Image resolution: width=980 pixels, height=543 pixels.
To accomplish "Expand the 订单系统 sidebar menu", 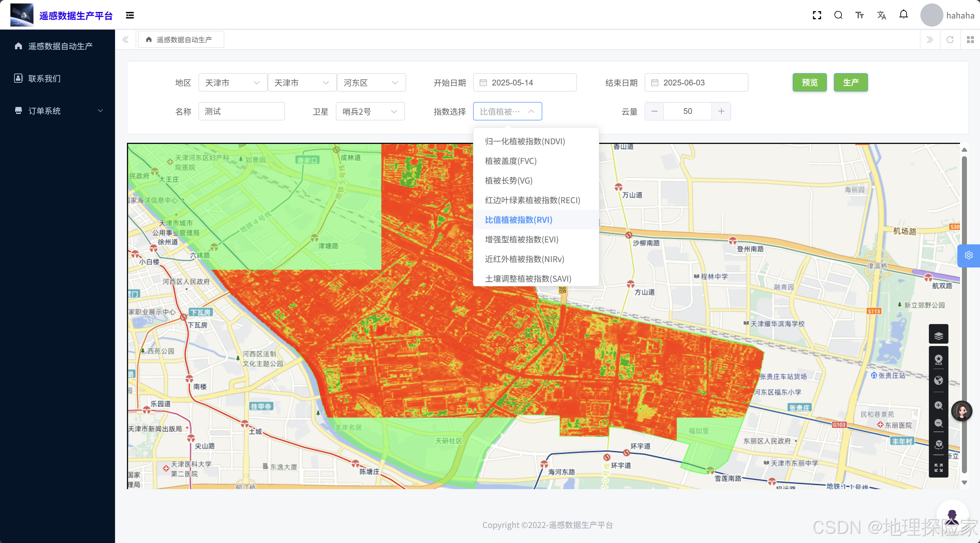I will pyautogui.click(x=58, y=111).
